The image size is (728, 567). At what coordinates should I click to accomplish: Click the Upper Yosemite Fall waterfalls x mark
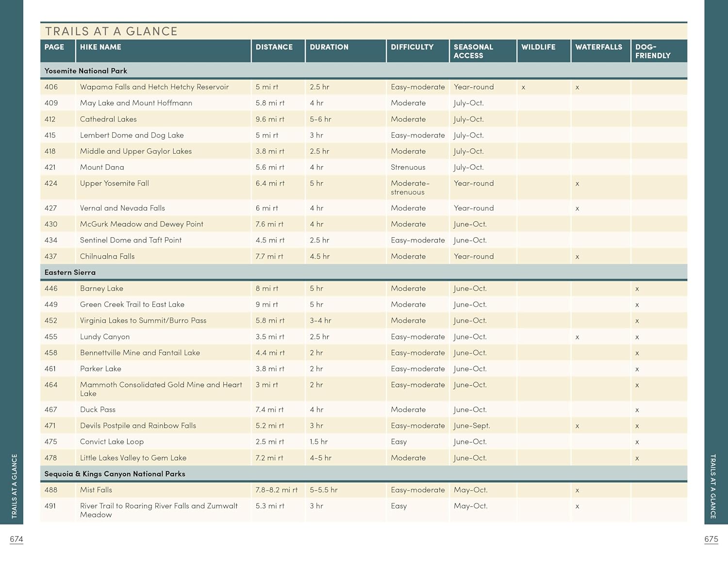[577, 184]
